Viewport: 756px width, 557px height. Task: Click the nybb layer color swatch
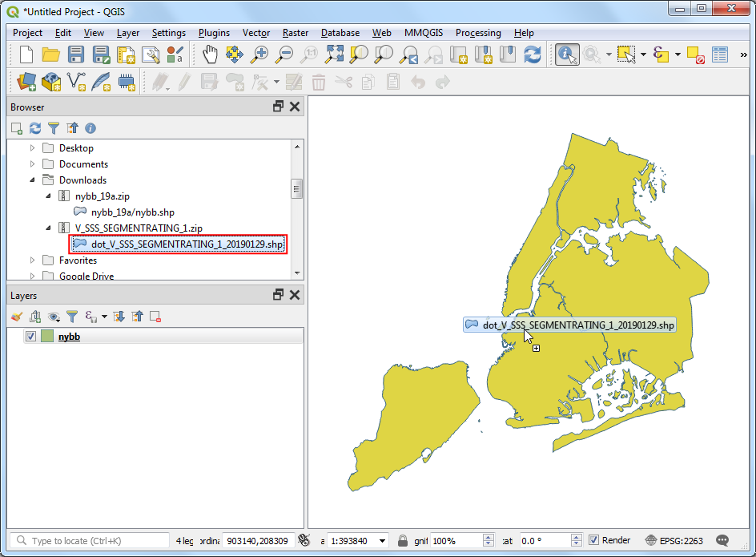click(x=47, y=337)
